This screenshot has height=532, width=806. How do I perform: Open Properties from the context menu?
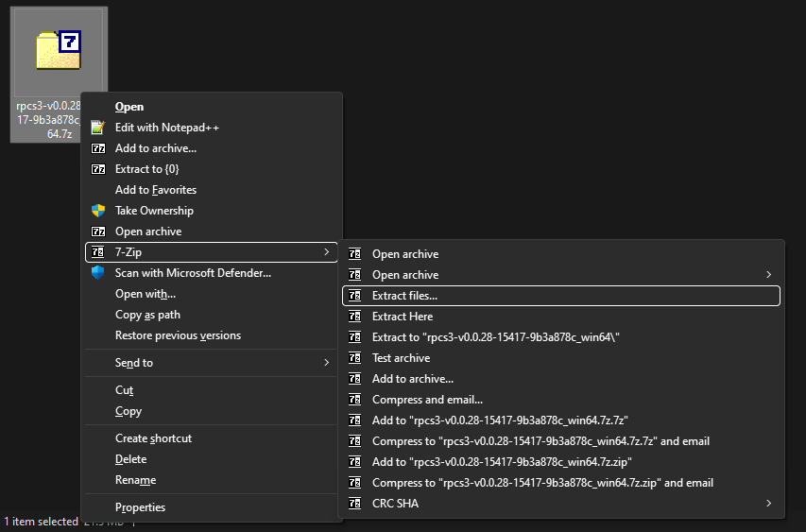pyautogui.click(x=212, y=506)
